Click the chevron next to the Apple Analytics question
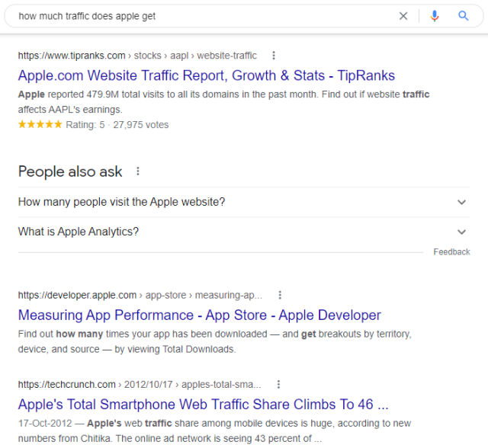The image size is (488, 448). [x=461, y=232]
